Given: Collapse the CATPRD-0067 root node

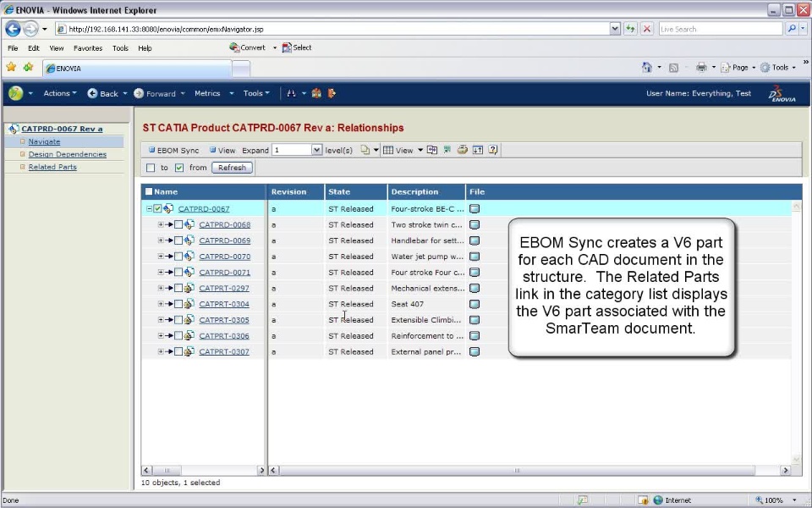Looking at the screenshot, I should tap(149, 209).
